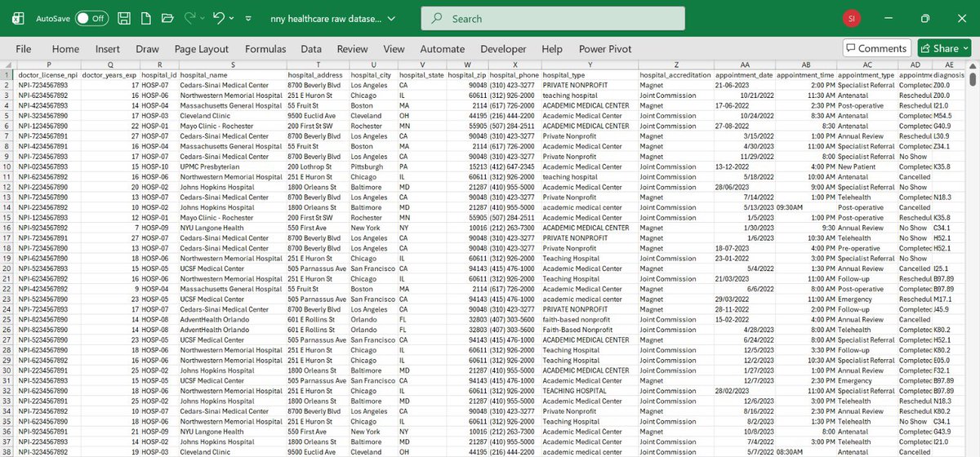The width and height of the screenshot is (980, 457).
Task: Switch to the Review tab
Action: 353,49
